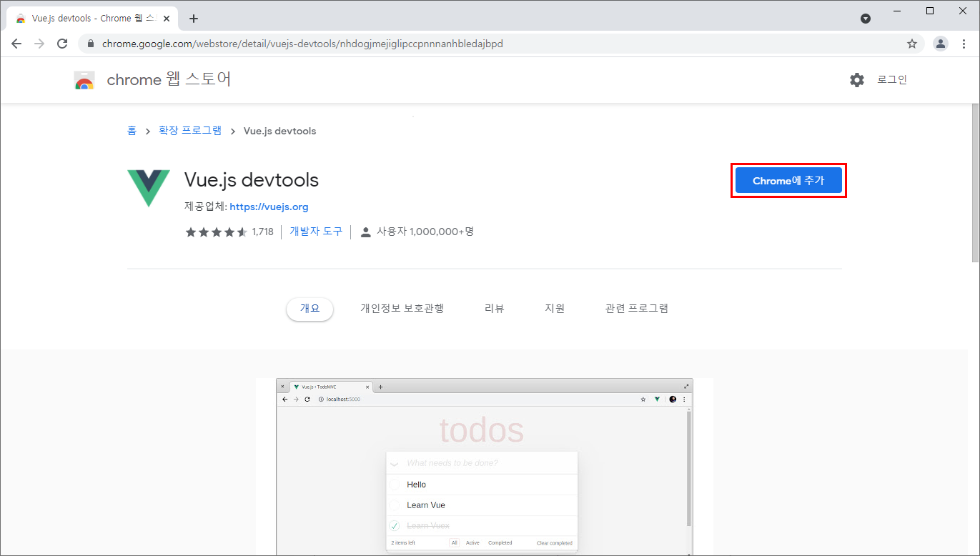Click the user count person icon

pyautogui.click(x=366, y=232)
